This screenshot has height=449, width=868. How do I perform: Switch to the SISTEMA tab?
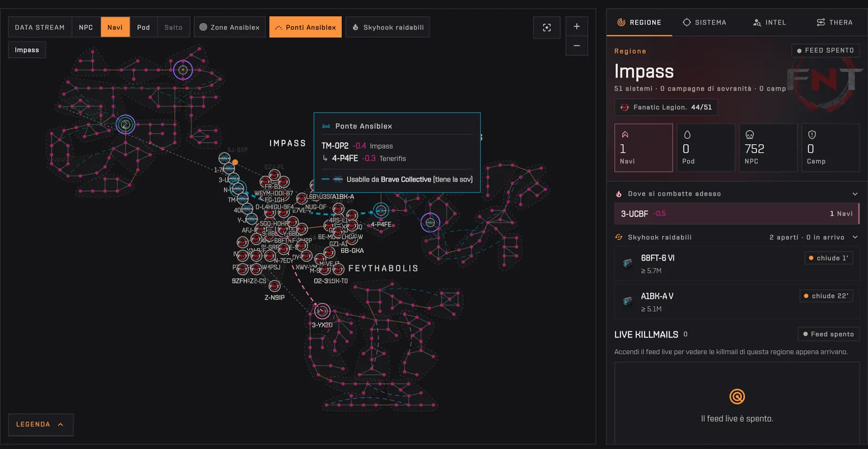point(704,22)
